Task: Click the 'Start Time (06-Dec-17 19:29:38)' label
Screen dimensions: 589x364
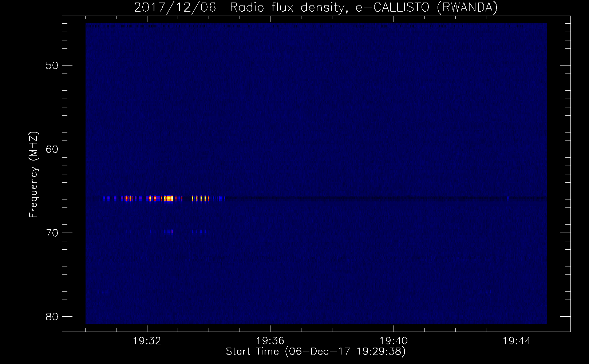Action: click(316, 352)
